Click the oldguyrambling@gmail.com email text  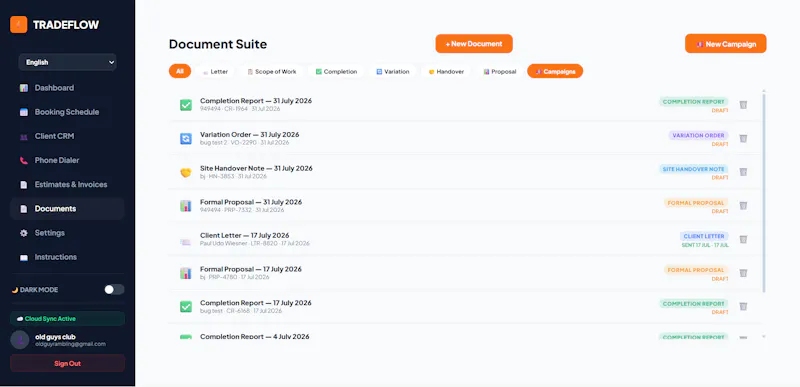[x=70, y=344]
